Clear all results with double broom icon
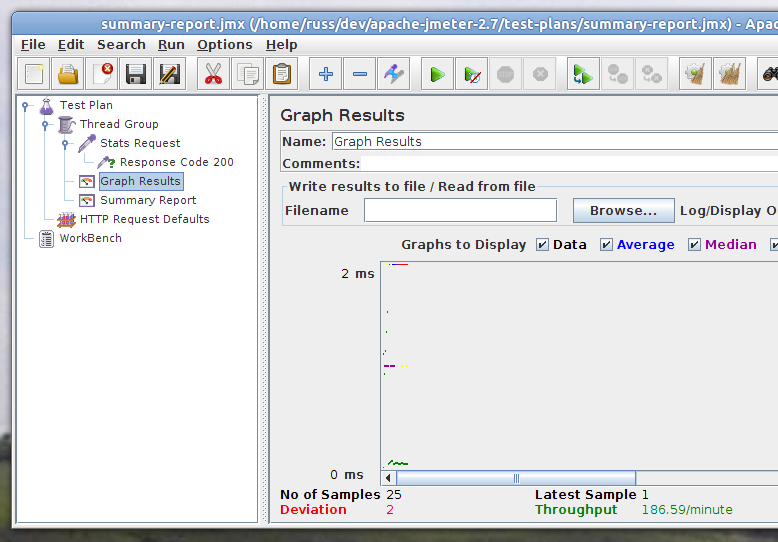This screenshot has height=542, width=778. (729, 74)
